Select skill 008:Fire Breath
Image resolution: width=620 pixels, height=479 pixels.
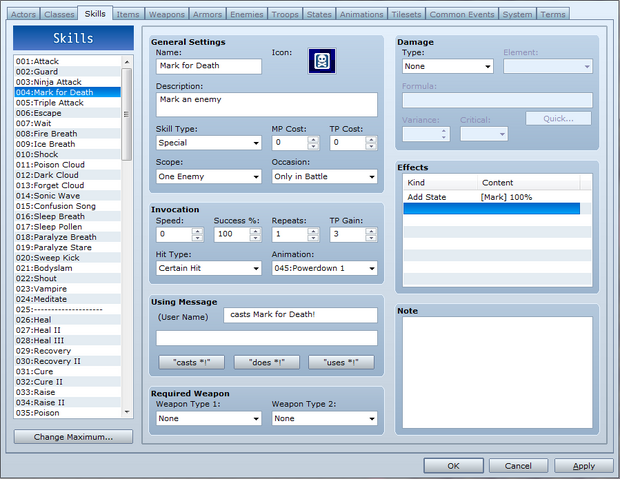(68, 134)
